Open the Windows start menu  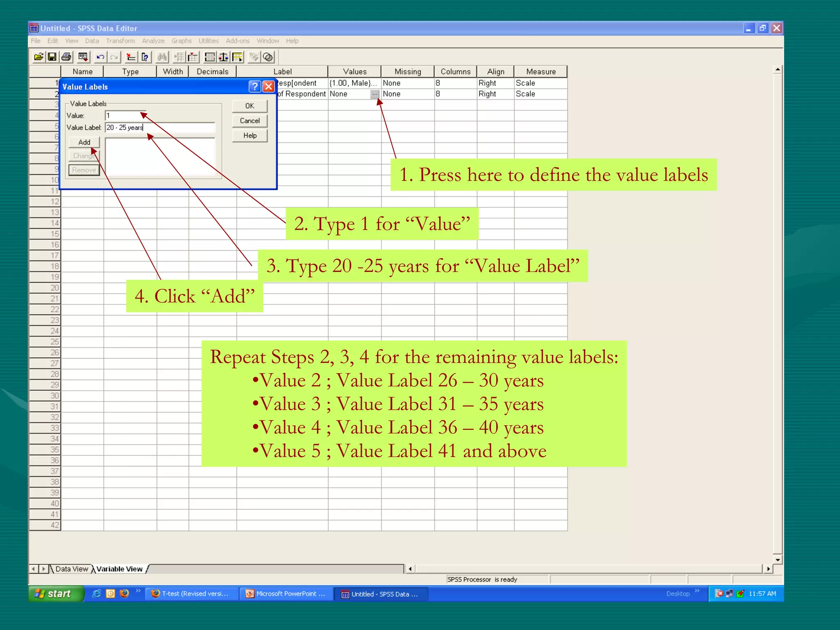[56, 593]
